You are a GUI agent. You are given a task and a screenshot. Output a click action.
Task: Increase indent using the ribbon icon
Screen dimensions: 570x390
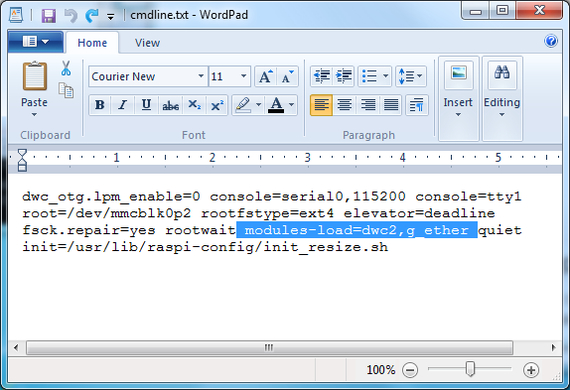click(x=344, y=76)
